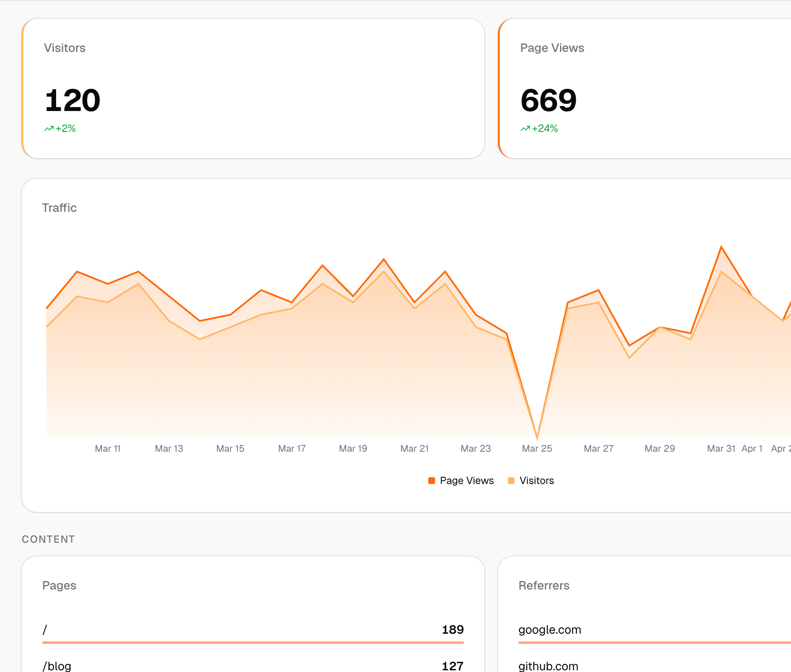Click the 127 count for /blog
Screen dimensions: 791x672
click(452, 666)
